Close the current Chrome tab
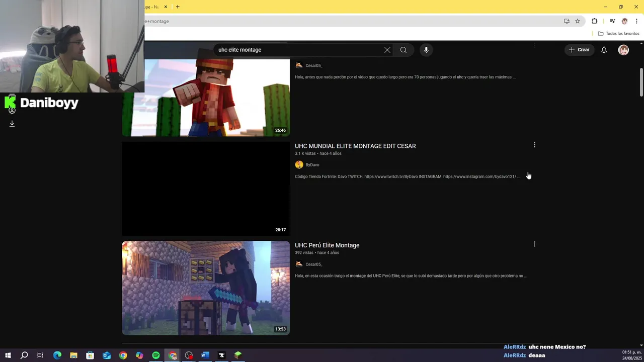Screen dimensions: 644x362 pyautogui.click(x=166, y=7)
